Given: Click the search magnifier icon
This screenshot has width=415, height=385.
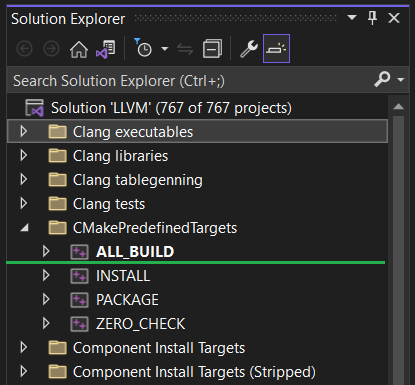Looking at the screenshot, I should [382, 79].
